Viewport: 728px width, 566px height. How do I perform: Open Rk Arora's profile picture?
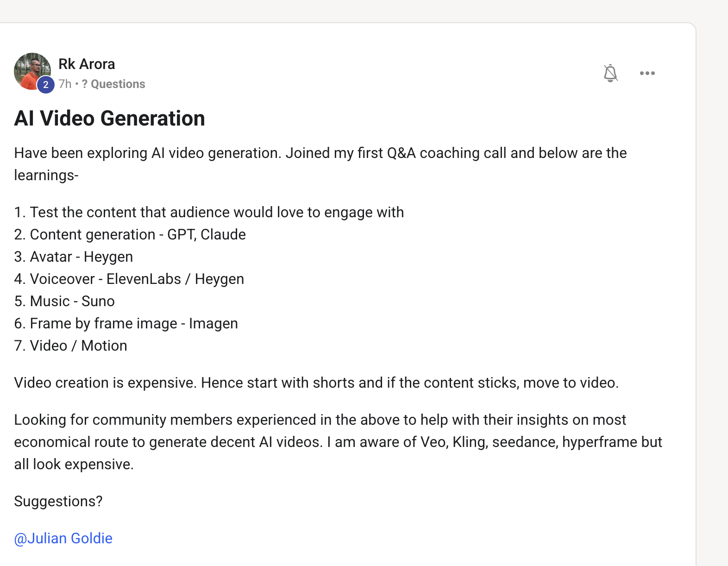pos(32,71)
